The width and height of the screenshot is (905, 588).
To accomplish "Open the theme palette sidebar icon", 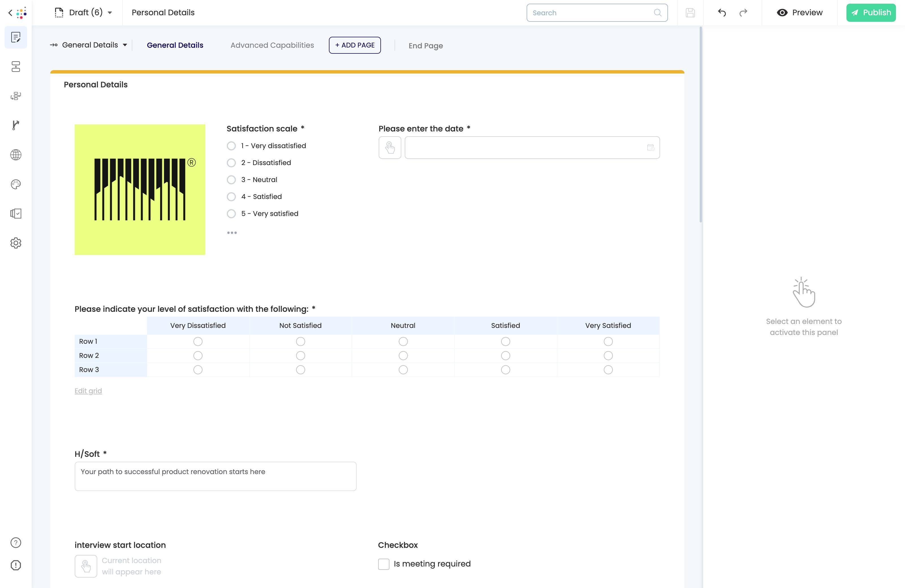I will [16, 184].
